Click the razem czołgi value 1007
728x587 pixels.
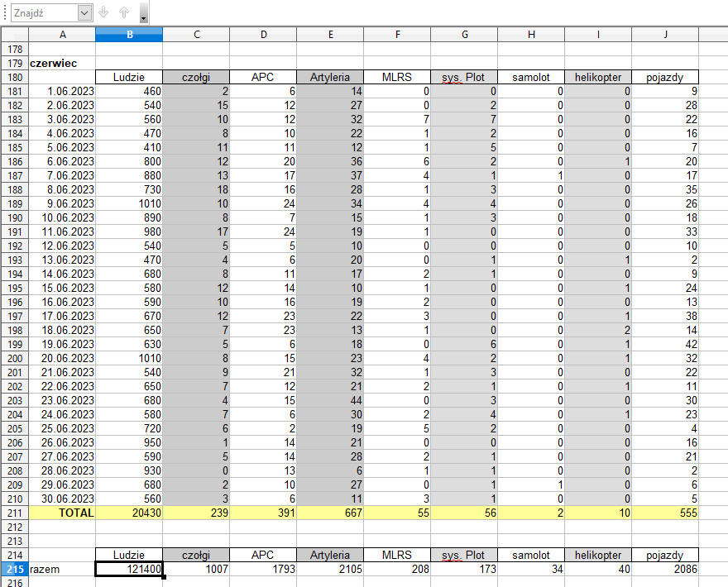(x=196, y=569)
